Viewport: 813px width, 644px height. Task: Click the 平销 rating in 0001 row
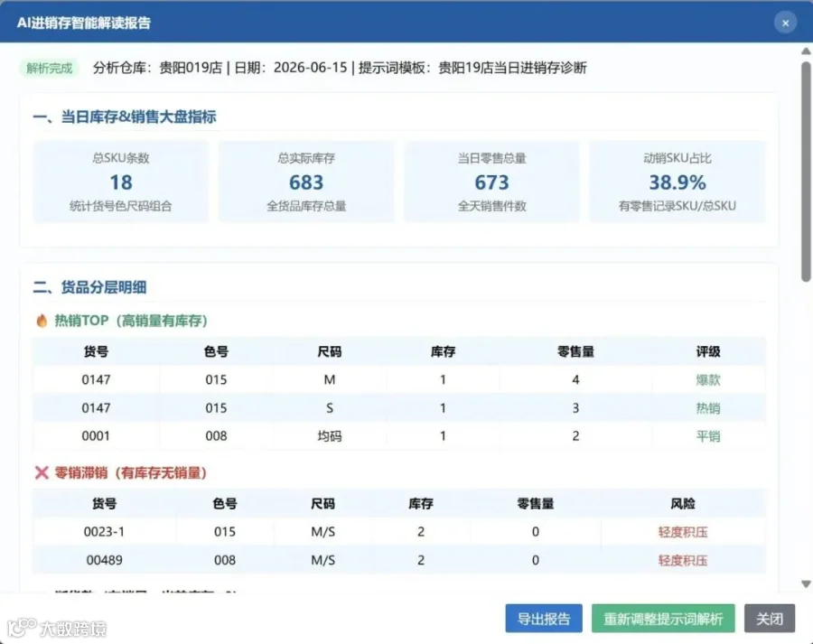(x=707, y=436)
